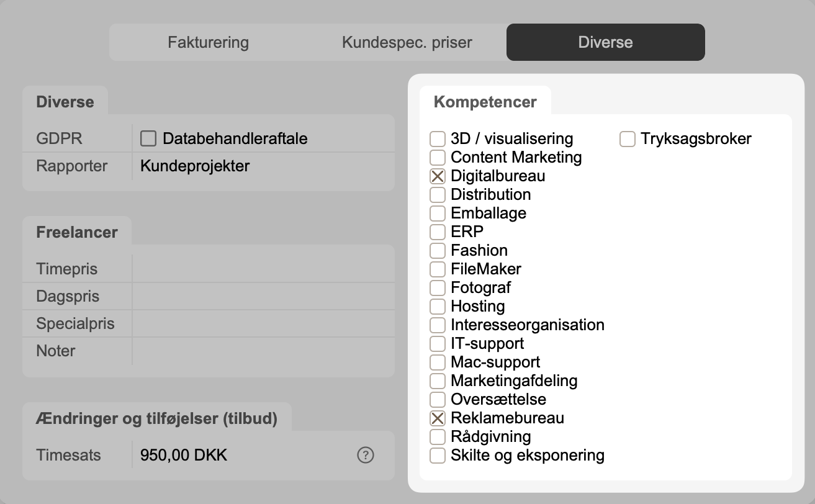Enable the Databehandleraftale checkbox
This screenshot has height=504, width=815.
pos(148,138)
